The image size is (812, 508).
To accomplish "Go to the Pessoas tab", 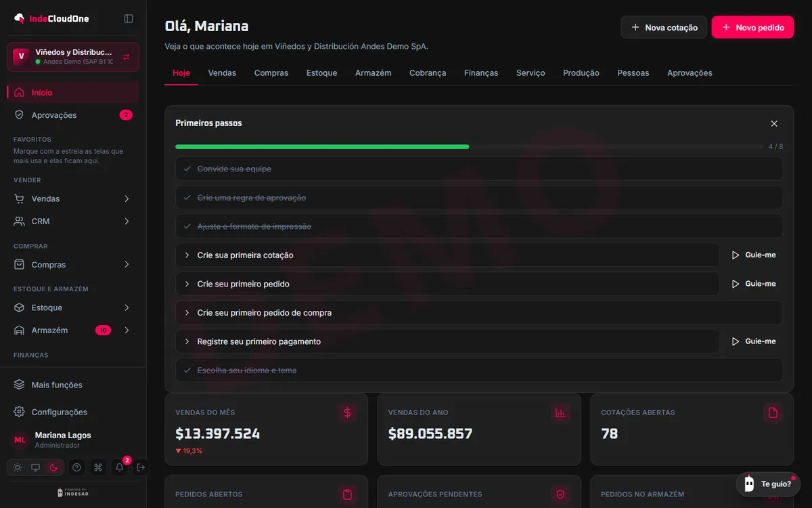I will [633, 73].
